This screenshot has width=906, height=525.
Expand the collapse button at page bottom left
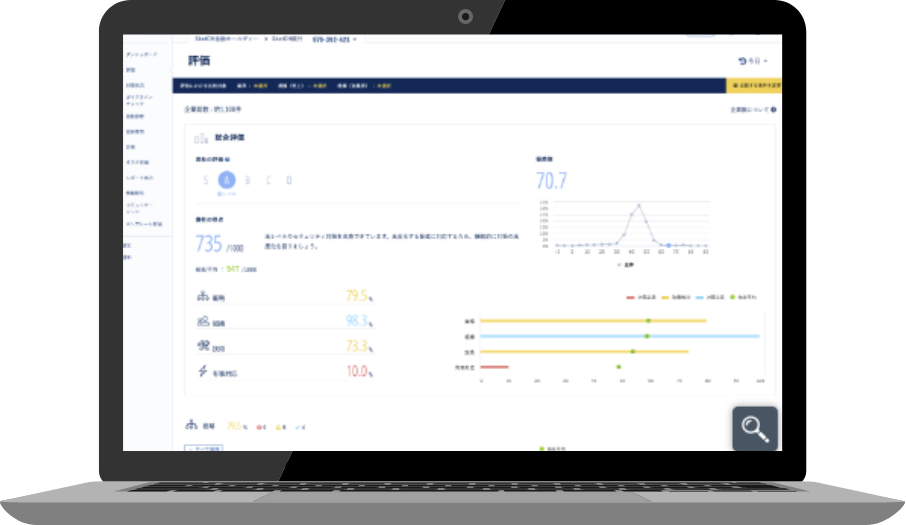coord(204,449)
